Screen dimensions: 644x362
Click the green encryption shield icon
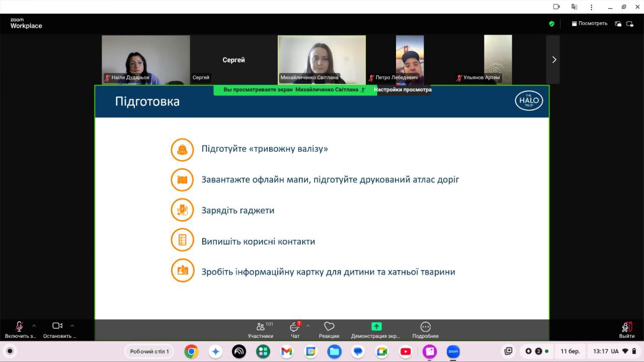click(551, 24)
